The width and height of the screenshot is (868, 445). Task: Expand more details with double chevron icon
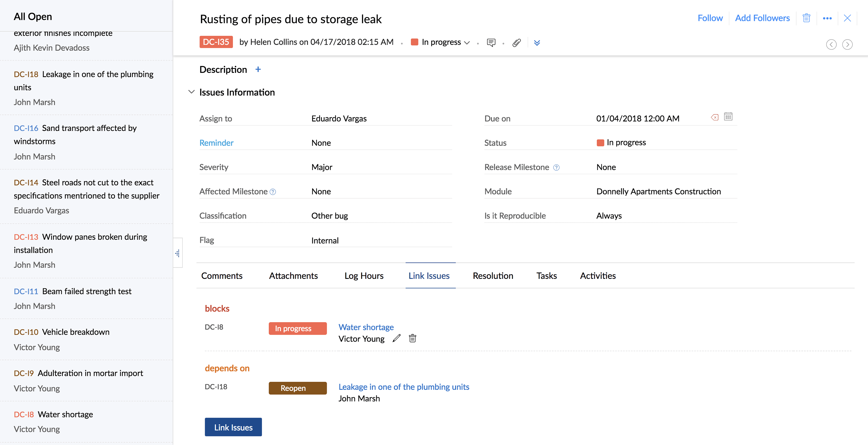(537, 43)
